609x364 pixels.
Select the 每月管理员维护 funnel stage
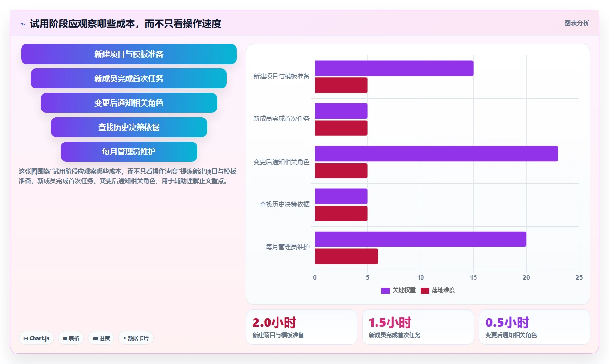tap(129, 152)
